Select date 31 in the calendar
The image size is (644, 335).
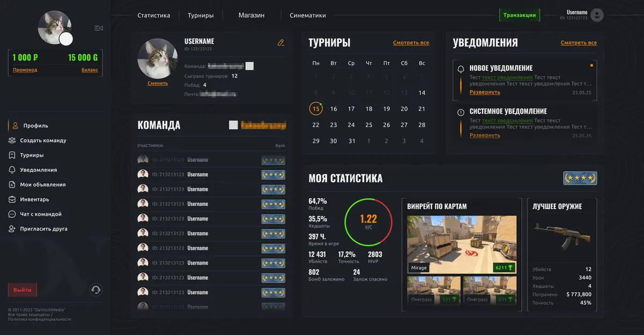pos(352,141)
